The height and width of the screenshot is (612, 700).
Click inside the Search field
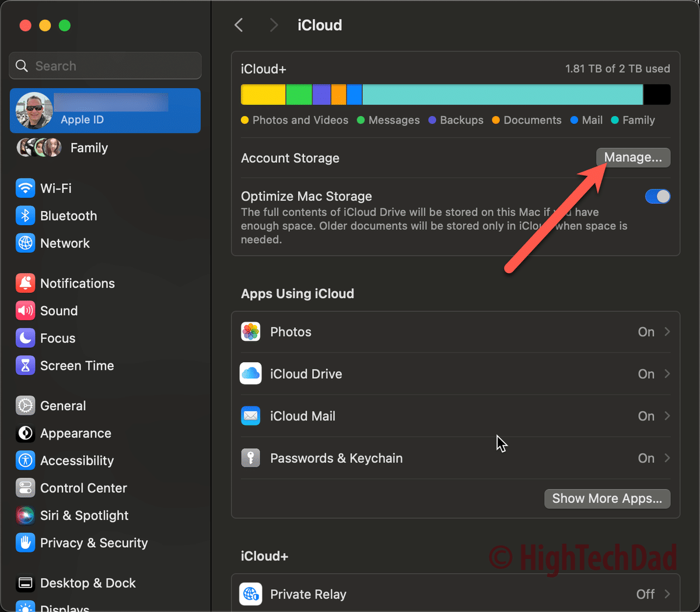click(x=105, y=65)
